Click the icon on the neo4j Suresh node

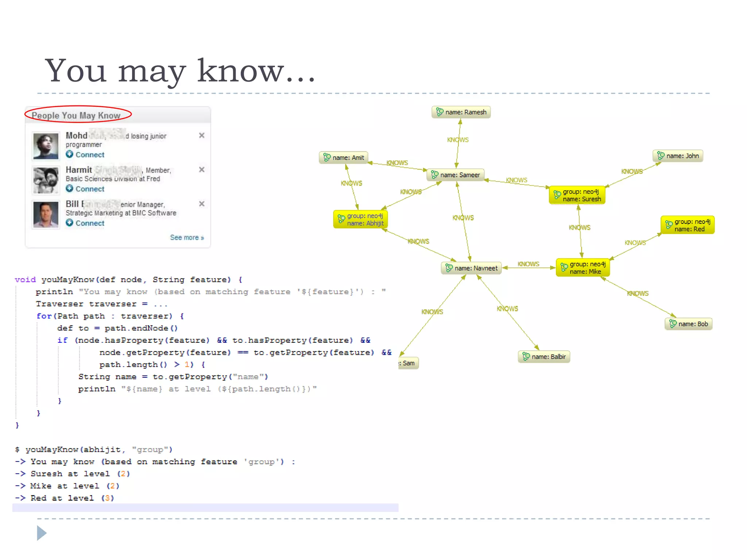click(557, 195)
